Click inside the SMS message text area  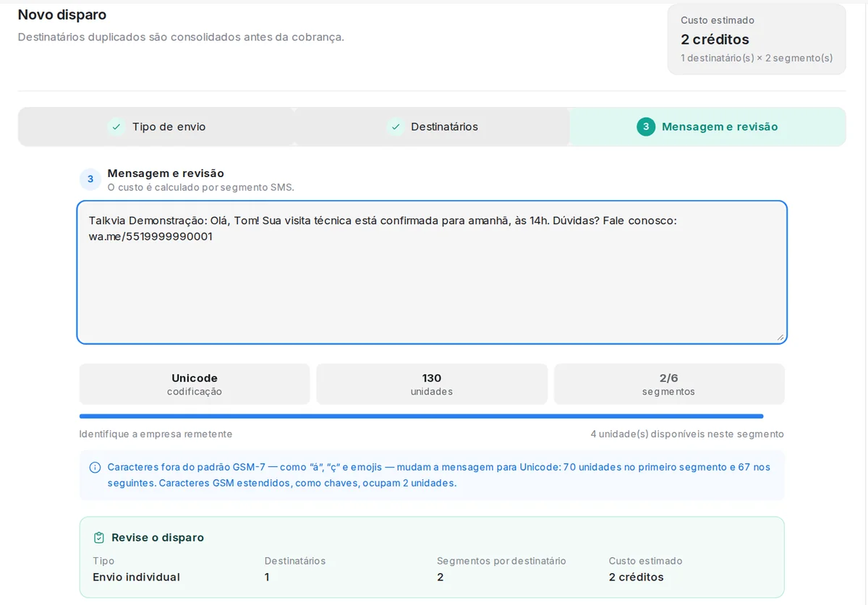pyautogui.click(x=432, y=273)
